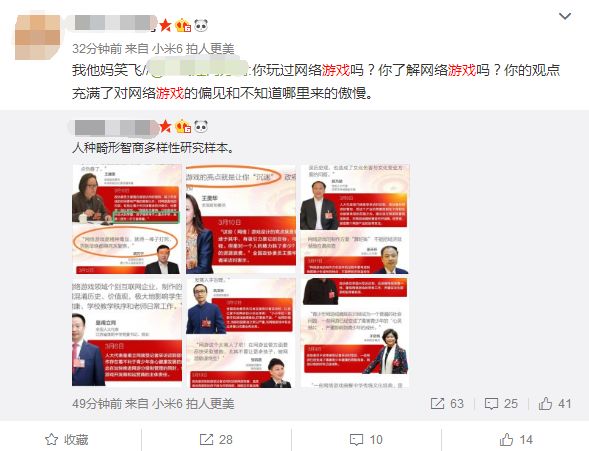The height and width of the screenshot is (451, 589).
Task: Click the top 小米6 拍人更美 source link
Action: 193,48
